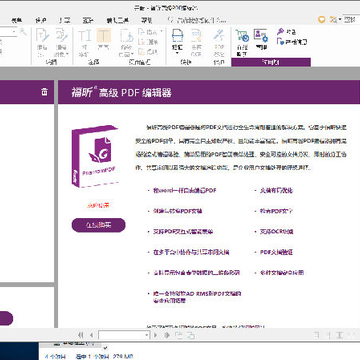The image size is (360, 360).
Task: Go to the previous page arrow
Action: tap(91, 335)
